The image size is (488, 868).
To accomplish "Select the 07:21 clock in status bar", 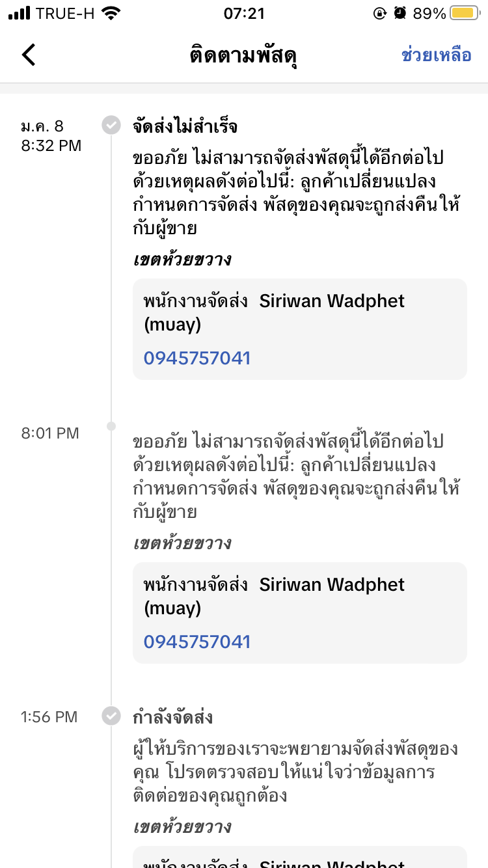I will [244, 14].
